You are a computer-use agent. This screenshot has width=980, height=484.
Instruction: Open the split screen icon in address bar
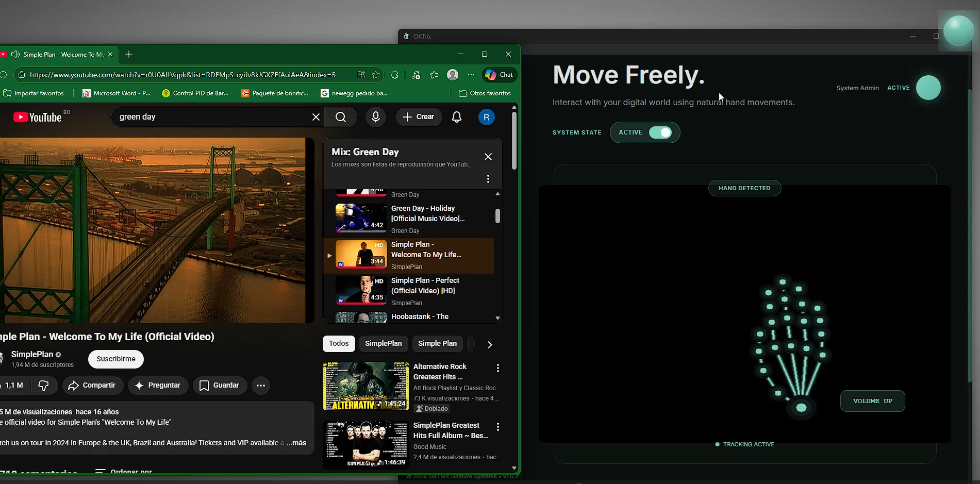coord(361,75)
